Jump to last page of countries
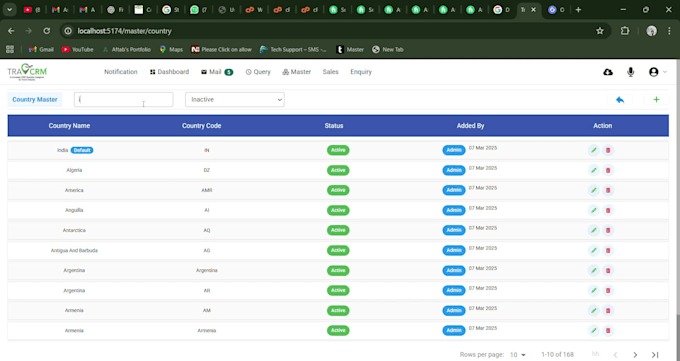 click(x=655, y=355)
